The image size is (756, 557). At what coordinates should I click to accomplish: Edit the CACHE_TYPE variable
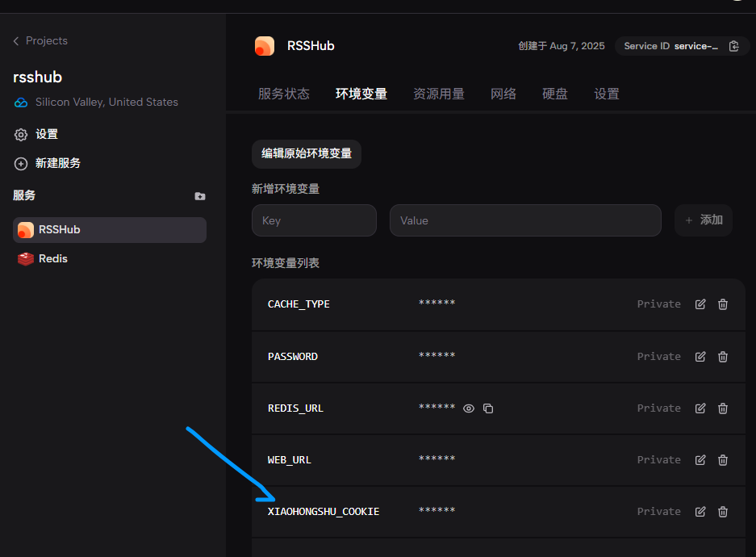(700, 304)
